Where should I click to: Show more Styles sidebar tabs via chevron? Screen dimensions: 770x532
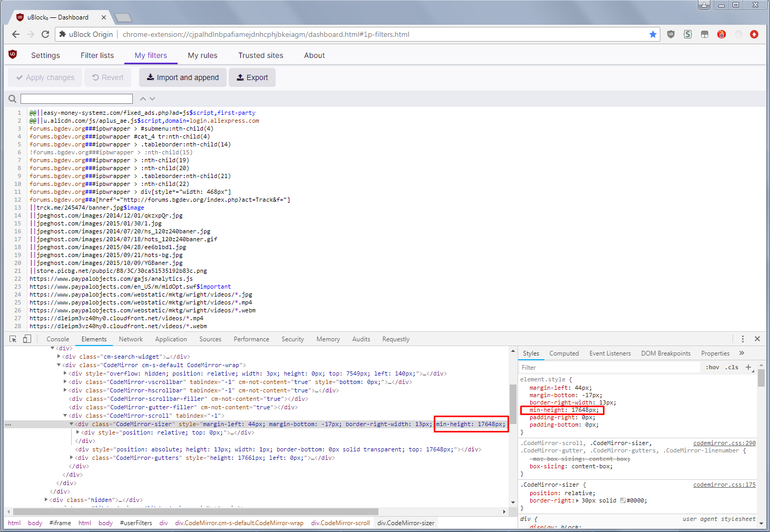742,353
